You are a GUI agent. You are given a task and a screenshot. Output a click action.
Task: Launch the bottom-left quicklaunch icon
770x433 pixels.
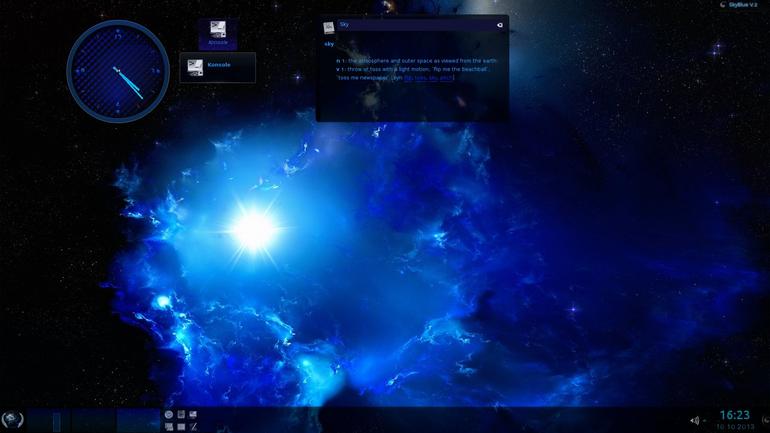point(169,427)
